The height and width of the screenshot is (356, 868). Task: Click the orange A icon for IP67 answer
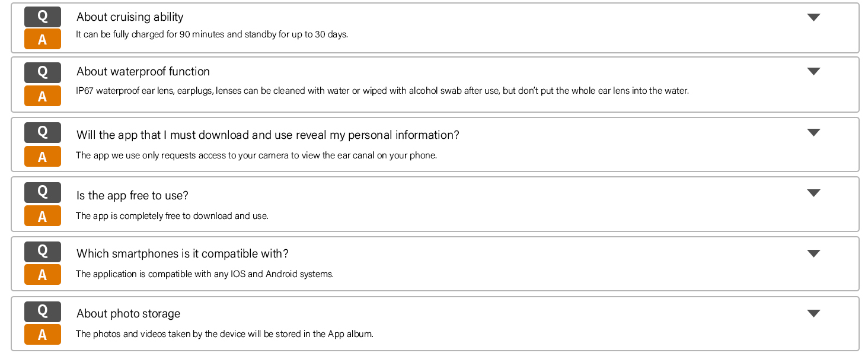click(x=42, y=96)
